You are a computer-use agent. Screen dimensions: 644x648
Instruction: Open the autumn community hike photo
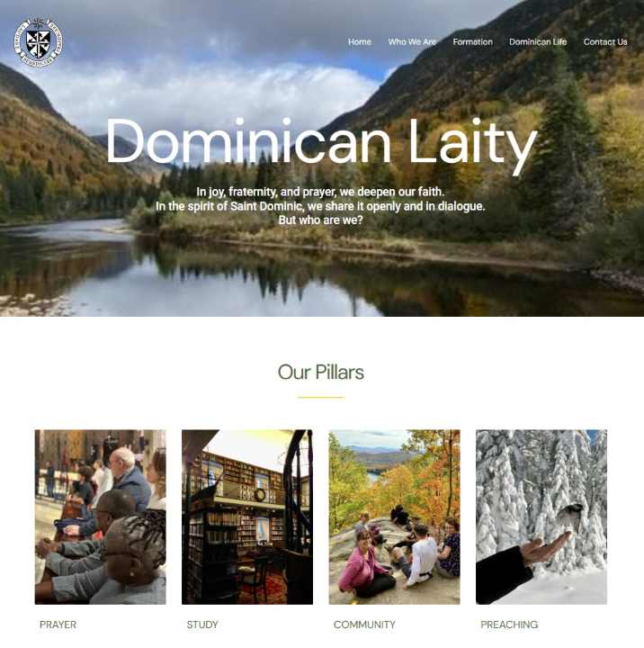click(x=395, y=517)
